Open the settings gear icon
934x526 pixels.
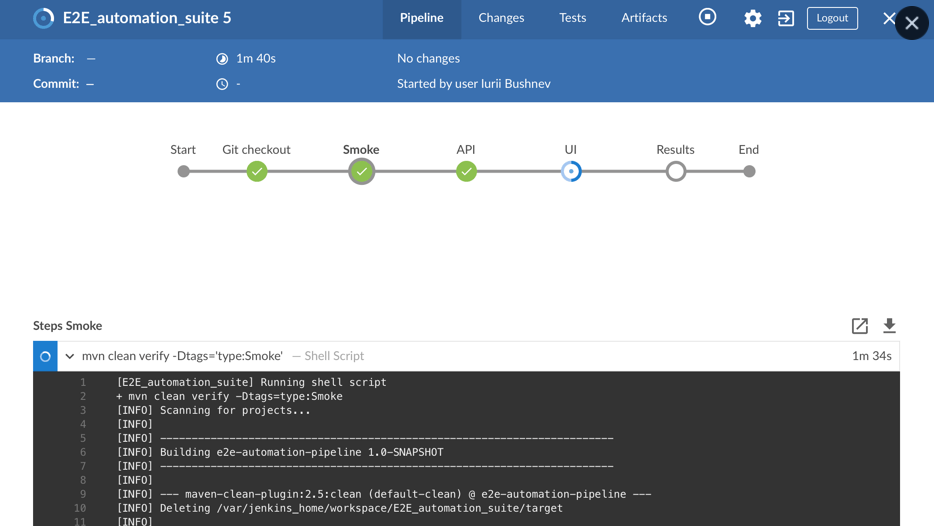pyautogui.click(x=752, y=18)
